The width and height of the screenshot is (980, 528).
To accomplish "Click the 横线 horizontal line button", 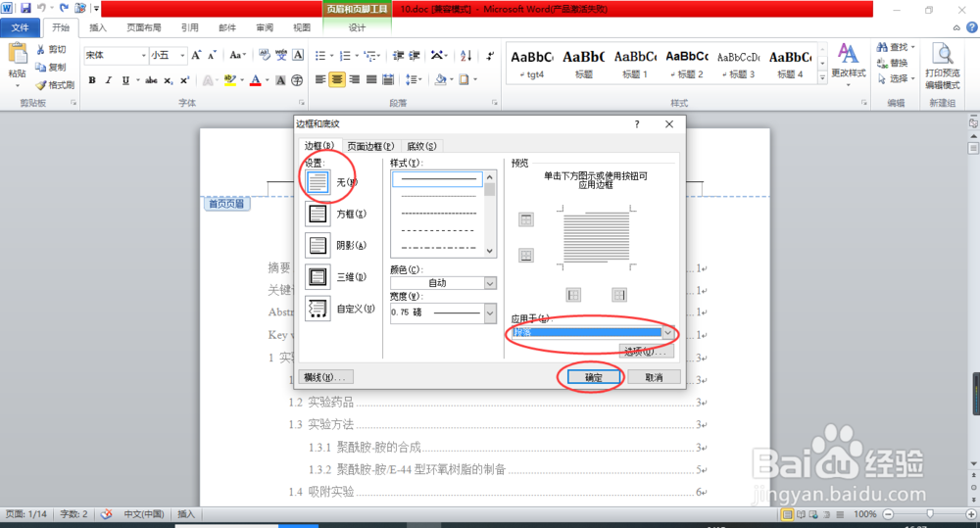I will click(x=327, y=377).
